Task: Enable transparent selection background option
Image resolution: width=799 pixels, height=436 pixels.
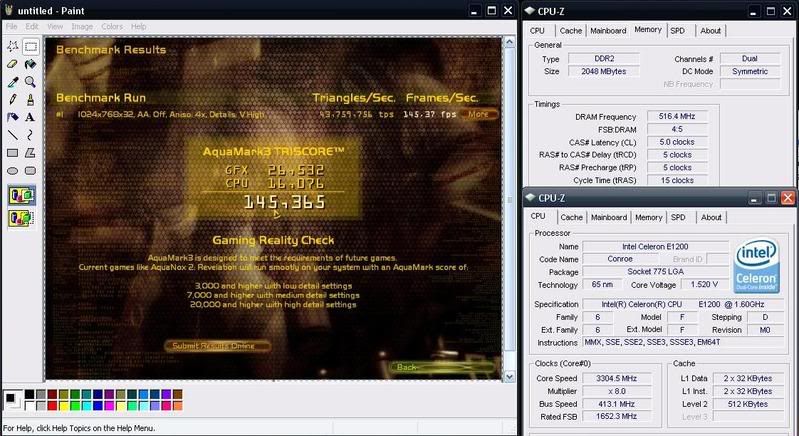Action: [x=21, y=219]
